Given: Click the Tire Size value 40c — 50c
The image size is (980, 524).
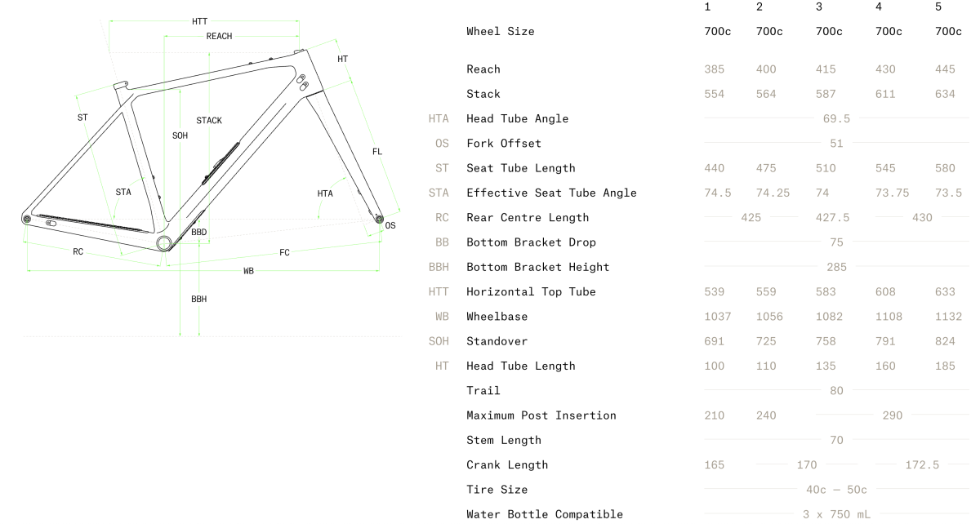Looking at the screenshot, I should (837, 490).
